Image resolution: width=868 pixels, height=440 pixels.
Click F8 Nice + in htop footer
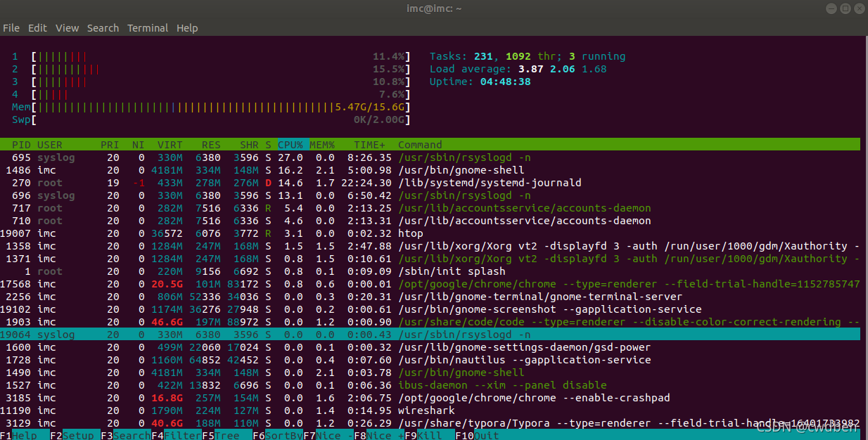[x=379, y=435]
